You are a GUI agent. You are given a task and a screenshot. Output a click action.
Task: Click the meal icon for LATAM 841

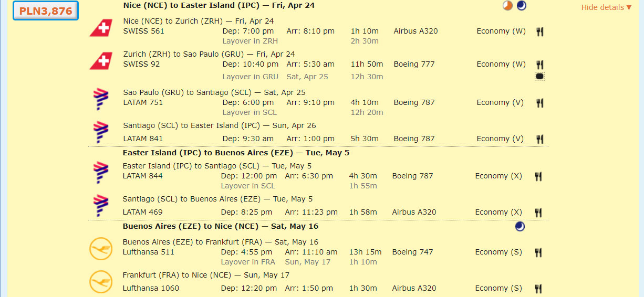point(539,139)
